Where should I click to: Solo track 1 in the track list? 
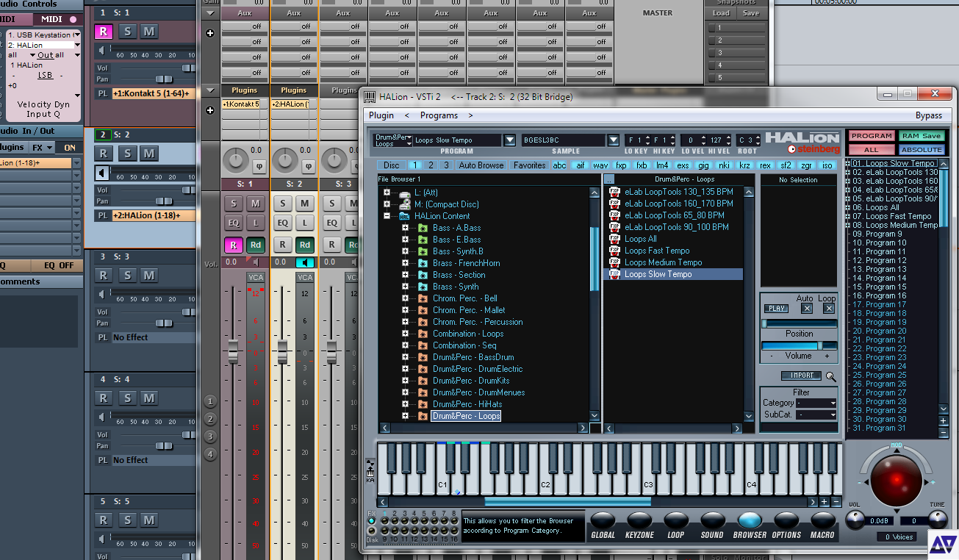[127, 31]
